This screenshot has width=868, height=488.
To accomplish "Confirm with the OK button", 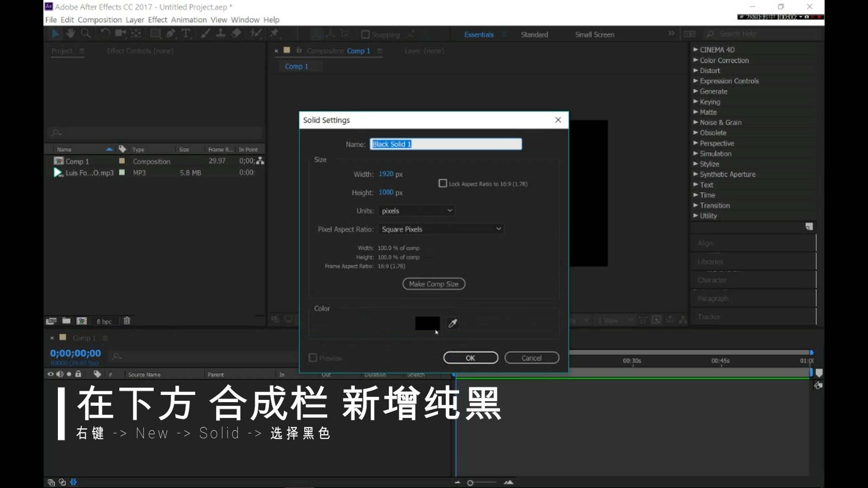I will click(x=471, y=358).
